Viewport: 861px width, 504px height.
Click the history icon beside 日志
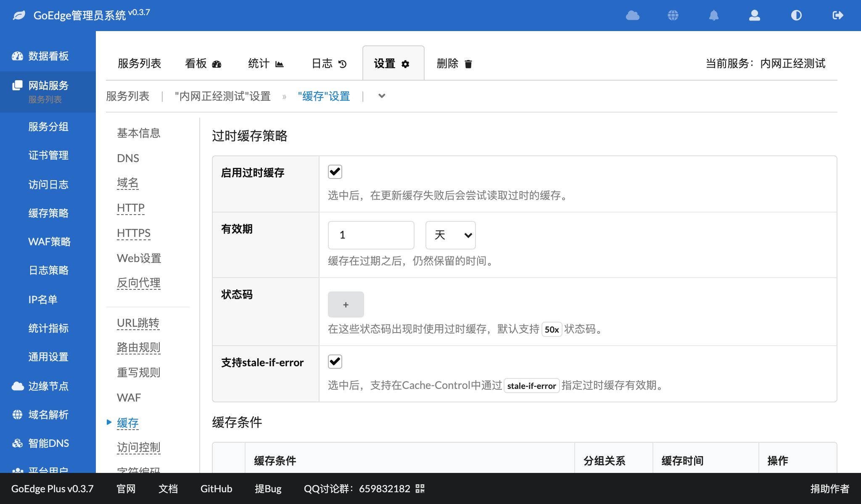click(343, 64)
